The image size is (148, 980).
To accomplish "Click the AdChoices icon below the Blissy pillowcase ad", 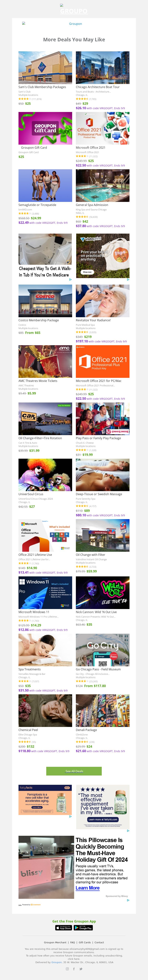I will coord(128,900).
